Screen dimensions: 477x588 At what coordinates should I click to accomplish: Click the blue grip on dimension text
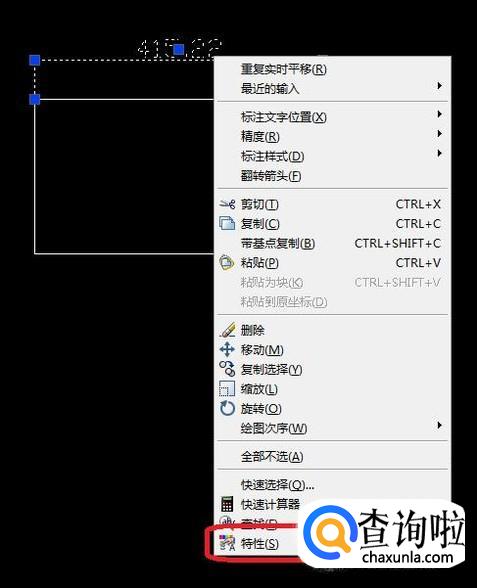click(x=179, y=49)
